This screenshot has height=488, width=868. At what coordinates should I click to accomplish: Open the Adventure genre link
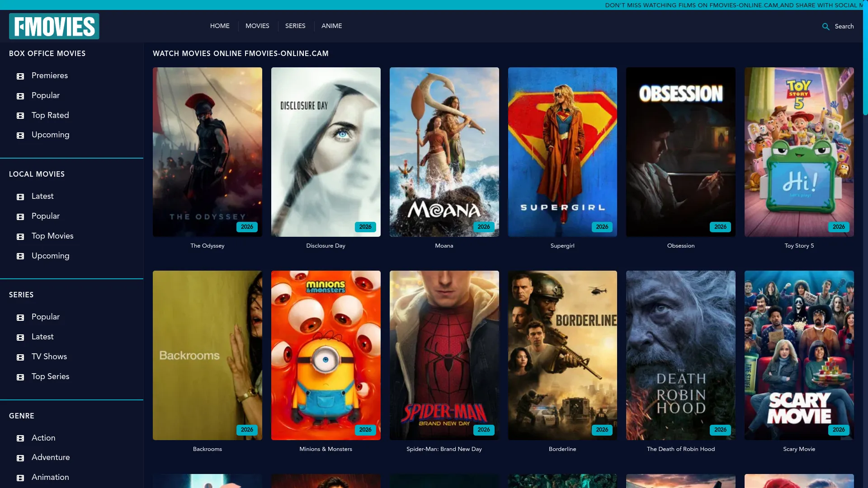coord(51,457)
